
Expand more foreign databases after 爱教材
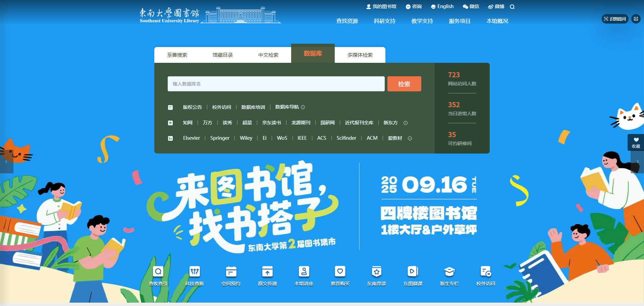(410, 138)
